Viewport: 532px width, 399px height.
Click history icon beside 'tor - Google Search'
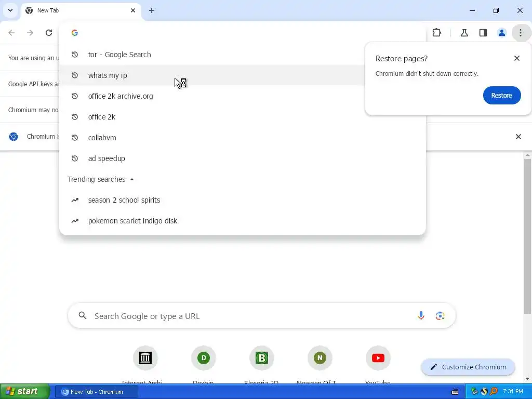click(75, 55)
